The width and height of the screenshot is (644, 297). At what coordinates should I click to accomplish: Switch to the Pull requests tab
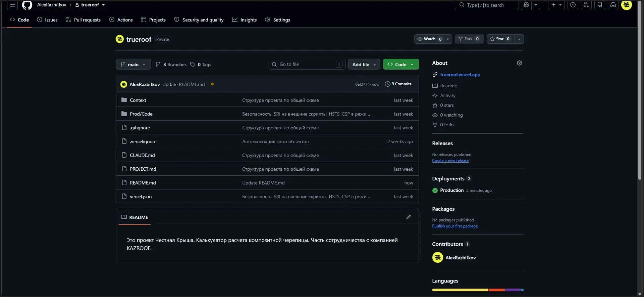click(83, 20)
